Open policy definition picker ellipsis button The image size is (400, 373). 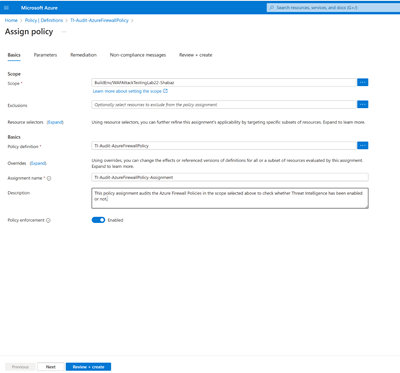pos(363,146)
